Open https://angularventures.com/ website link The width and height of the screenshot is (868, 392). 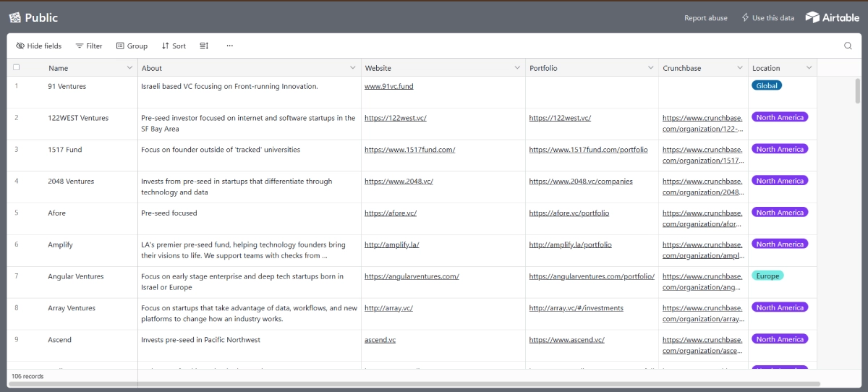coord(412,276)
